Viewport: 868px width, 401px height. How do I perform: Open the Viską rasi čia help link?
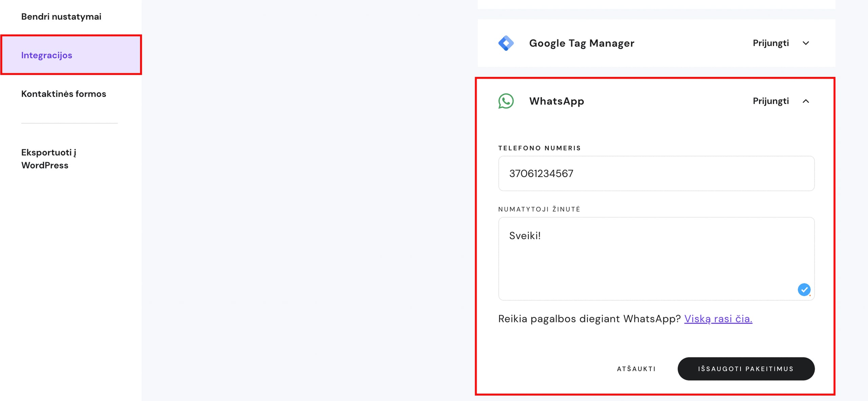pyautogui.click(x=718, y=319)
